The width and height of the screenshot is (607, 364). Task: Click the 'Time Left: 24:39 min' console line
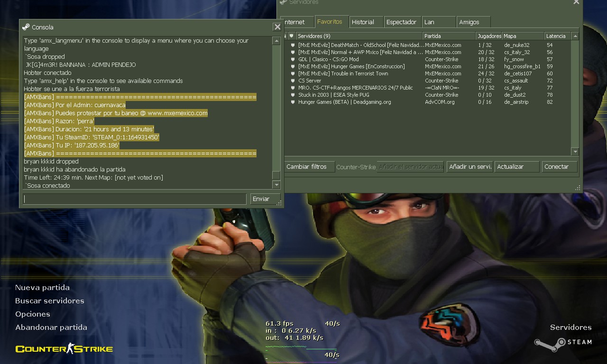click(x=93, y=178)
